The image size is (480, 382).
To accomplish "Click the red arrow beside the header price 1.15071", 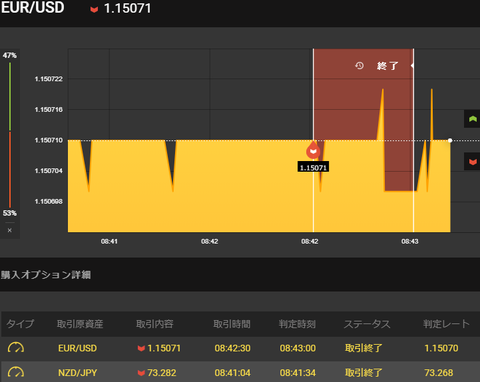I will coord(94,9).
